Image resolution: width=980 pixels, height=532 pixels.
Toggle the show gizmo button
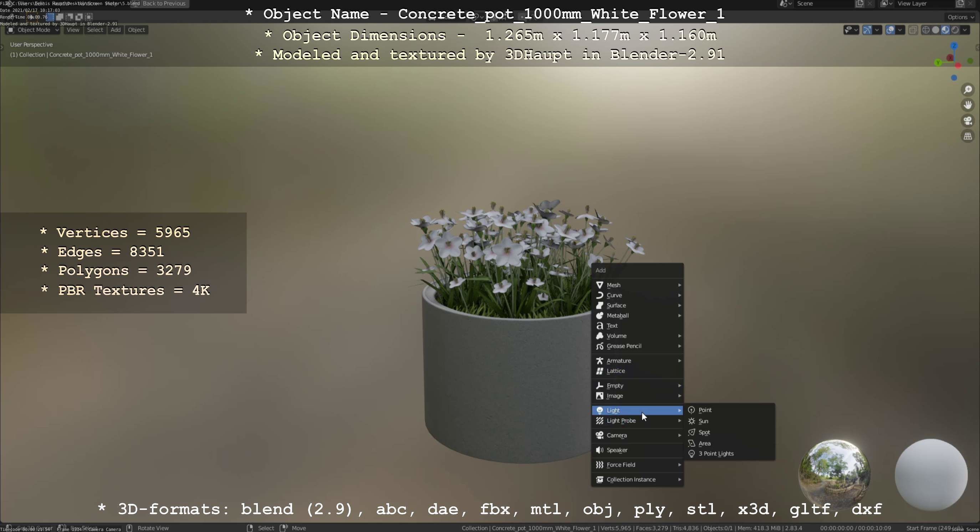pyautogui.click(x=867, y=30)
